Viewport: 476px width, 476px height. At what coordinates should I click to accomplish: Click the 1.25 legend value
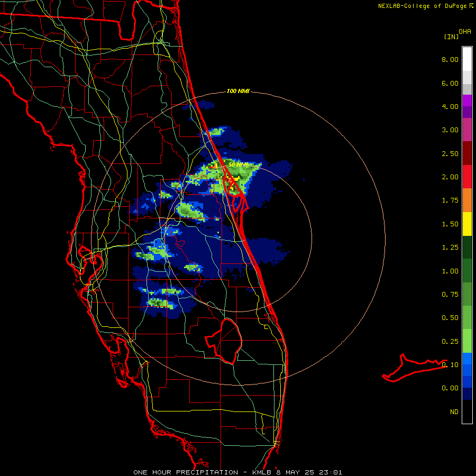(x=450, y=248)
